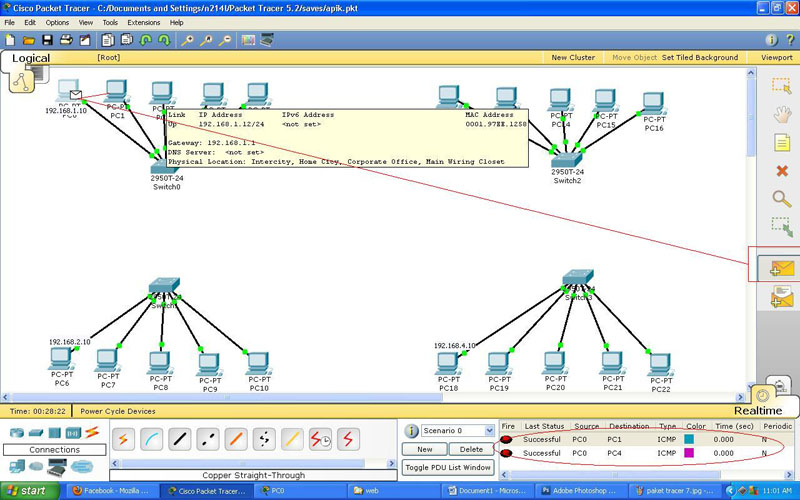
Task: Switch to the Logical workspace tab
Action: [31, 58]
